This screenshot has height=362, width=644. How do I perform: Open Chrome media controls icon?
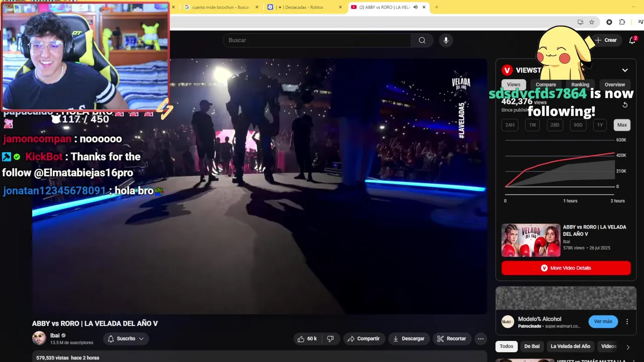(x=640, y=22)
